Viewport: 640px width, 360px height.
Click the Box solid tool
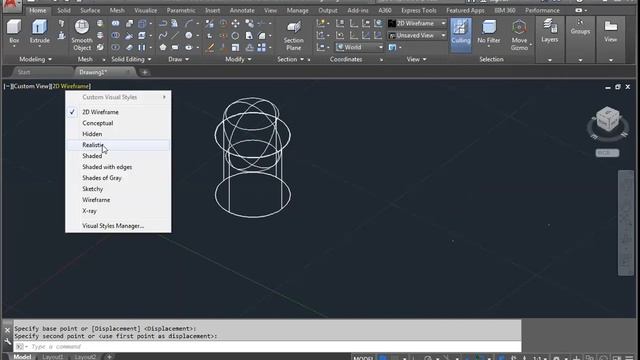[14, 32]
